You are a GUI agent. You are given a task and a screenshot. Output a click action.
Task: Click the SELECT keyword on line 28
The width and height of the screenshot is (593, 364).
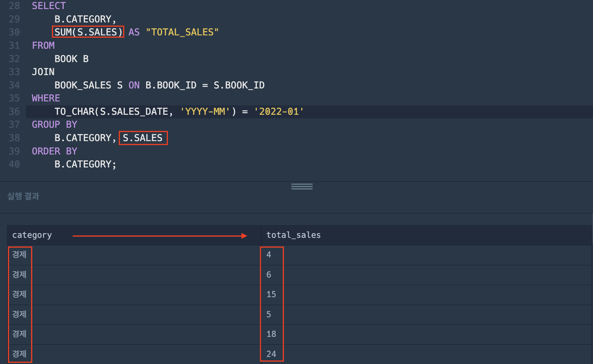point(49,6)
